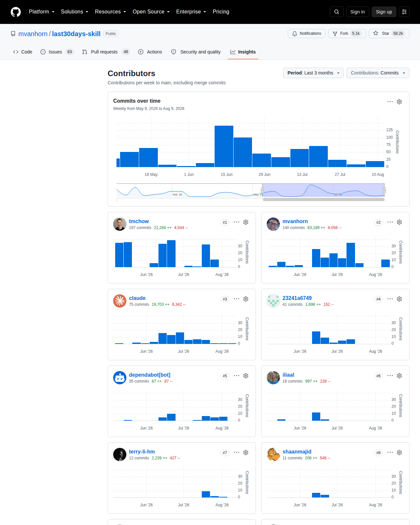This screenshot has width=420, height=525.
Task: Expand the Resources menu
Action: [111, 12]
